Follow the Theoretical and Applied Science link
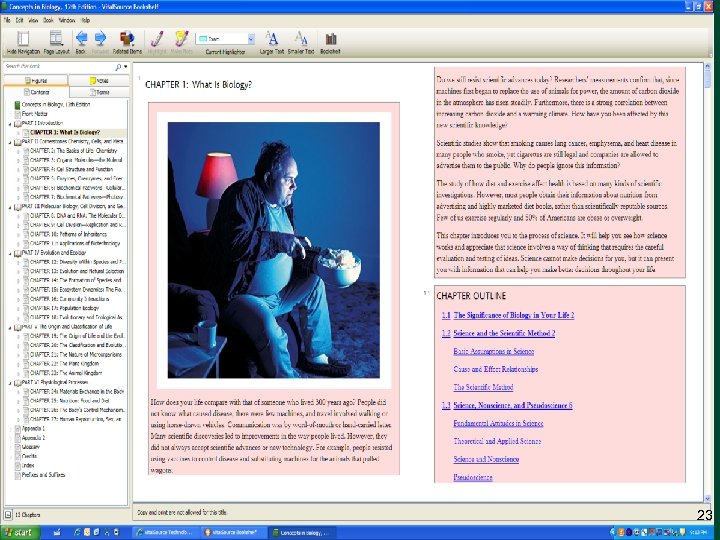720x540 pixels. (x=497, y=441)
